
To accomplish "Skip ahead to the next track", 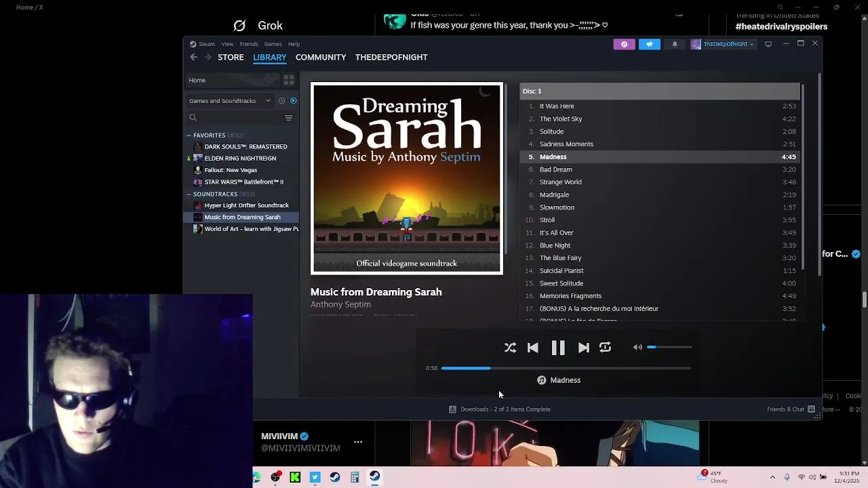I will pyautogui.click(x=583, y=348).
